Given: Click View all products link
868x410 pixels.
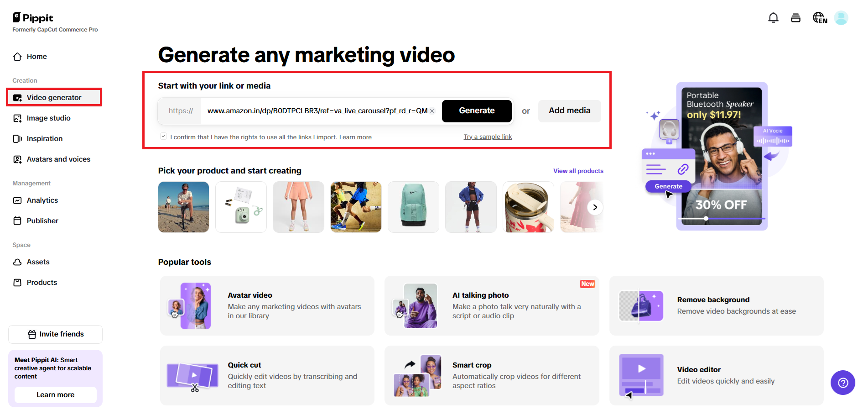Looking at the screenshot, I should (x=578, y=171).
